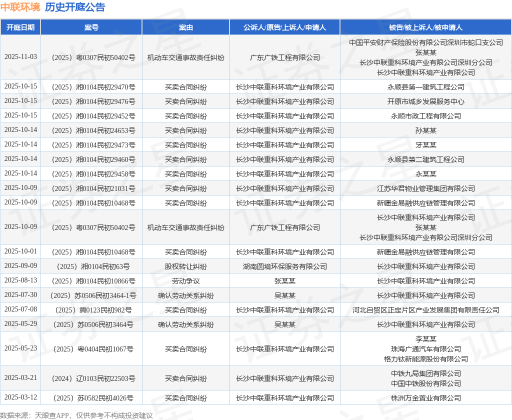The width and height of the screenshot is (512, 420).
Task: Click defendant 中国平安财产保险股份有限公司深圳市蛇口支公司
Action: pos(426,42)
